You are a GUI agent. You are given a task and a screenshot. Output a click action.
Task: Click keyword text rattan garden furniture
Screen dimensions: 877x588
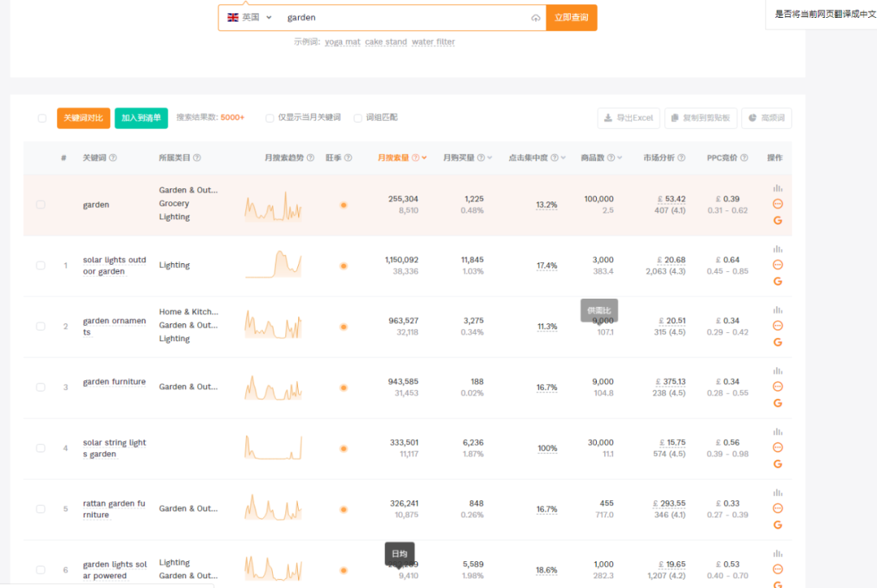pos(114,509)
